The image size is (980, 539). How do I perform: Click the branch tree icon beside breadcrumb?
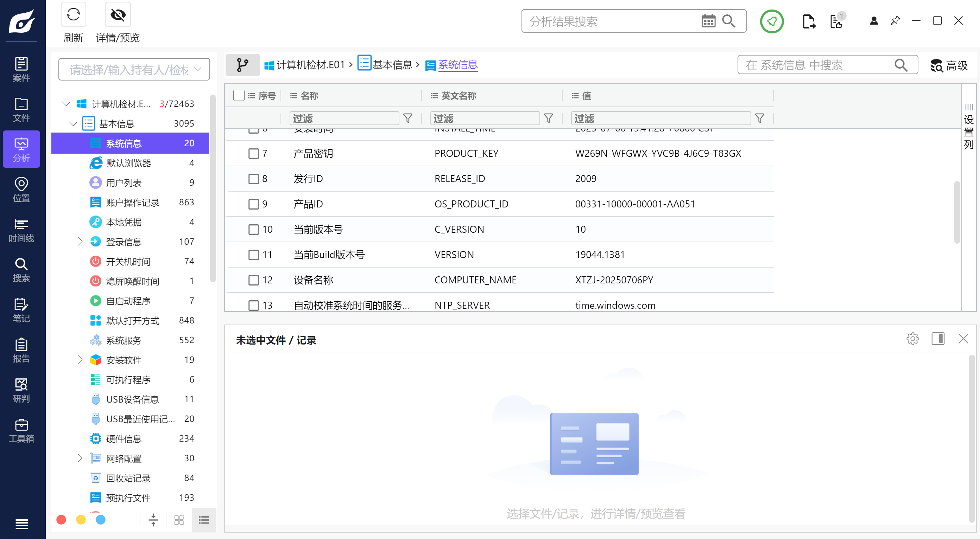tap(242, 65)
